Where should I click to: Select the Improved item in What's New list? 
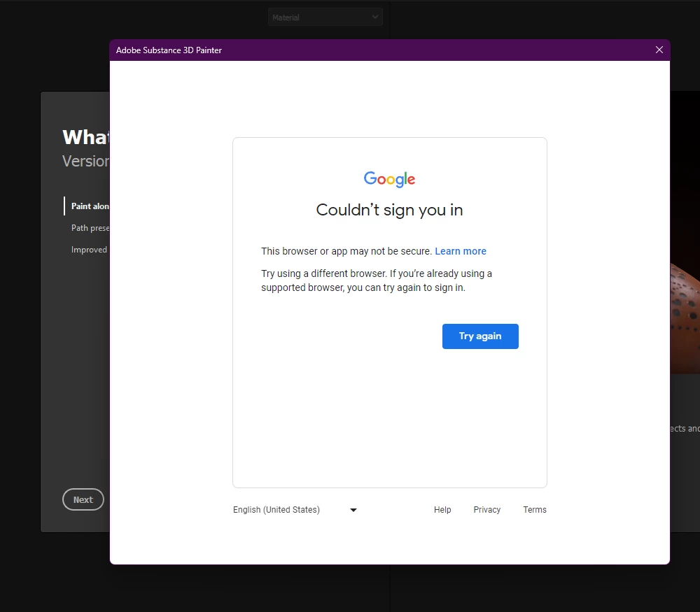pyautogui.click(x=90, y=250)
